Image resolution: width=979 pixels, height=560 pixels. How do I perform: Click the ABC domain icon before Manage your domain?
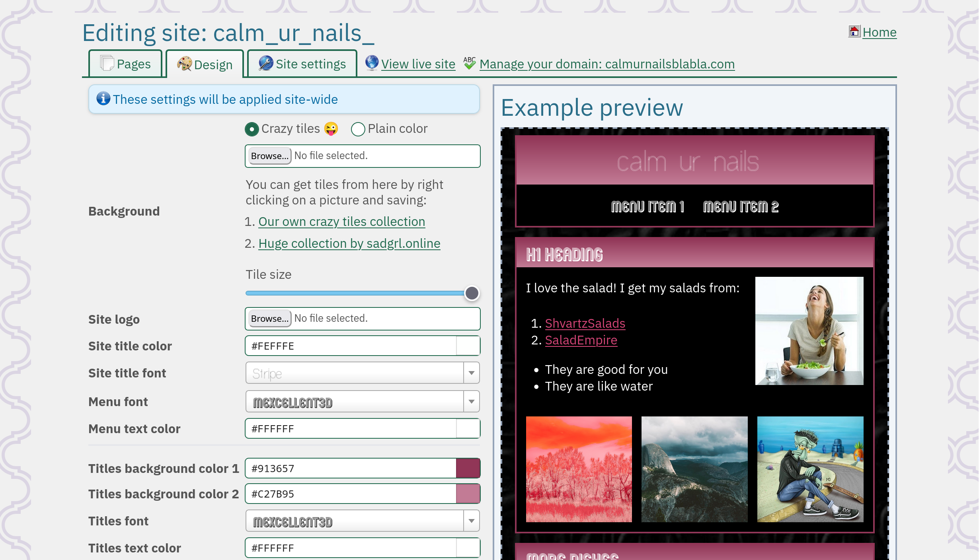[x=469, y=63]
